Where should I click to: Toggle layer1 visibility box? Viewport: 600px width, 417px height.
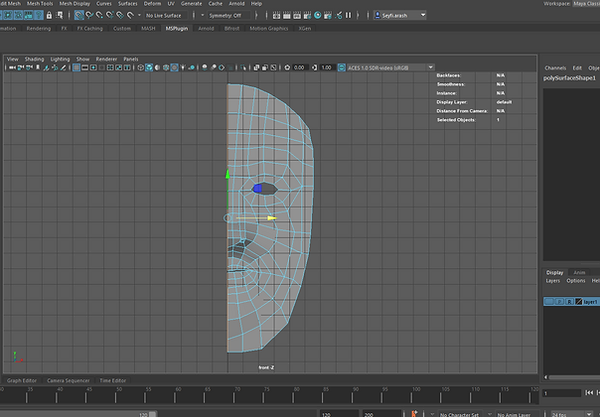tap(549, 302)
